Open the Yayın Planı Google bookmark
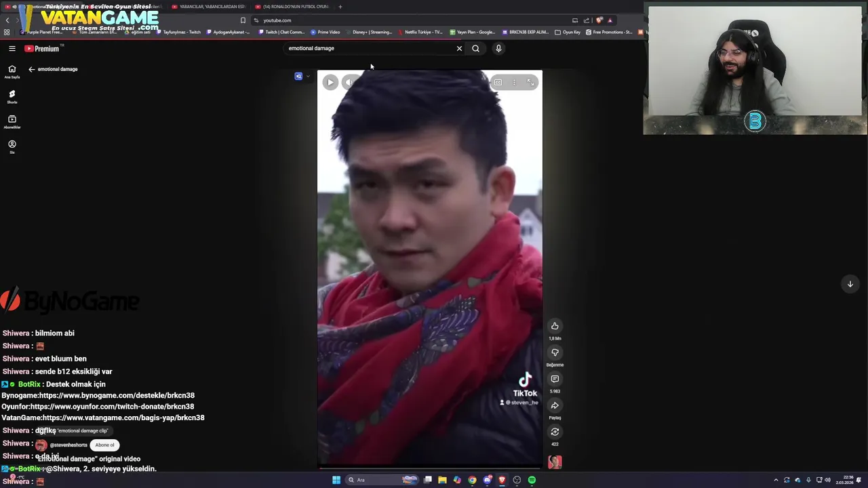The width and height of the screenshot is (868, 488). tap(473, 32)
